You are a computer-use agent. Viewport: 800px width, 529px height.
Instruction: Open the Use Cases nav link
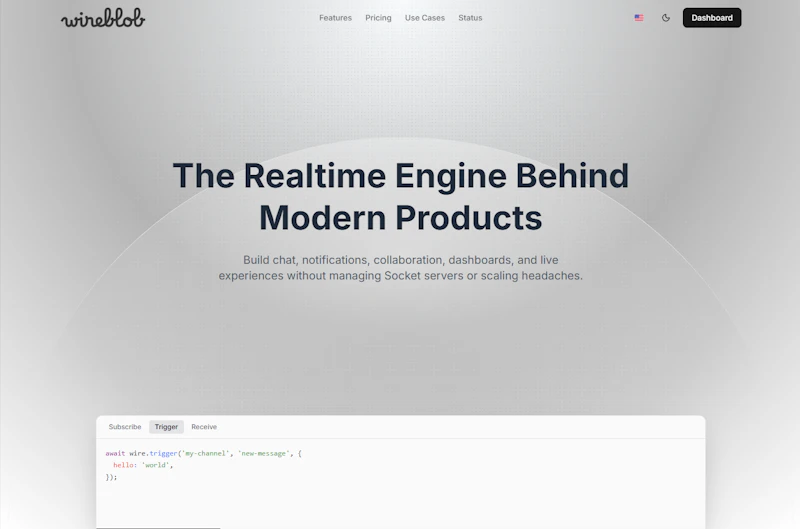pos(424,18)
